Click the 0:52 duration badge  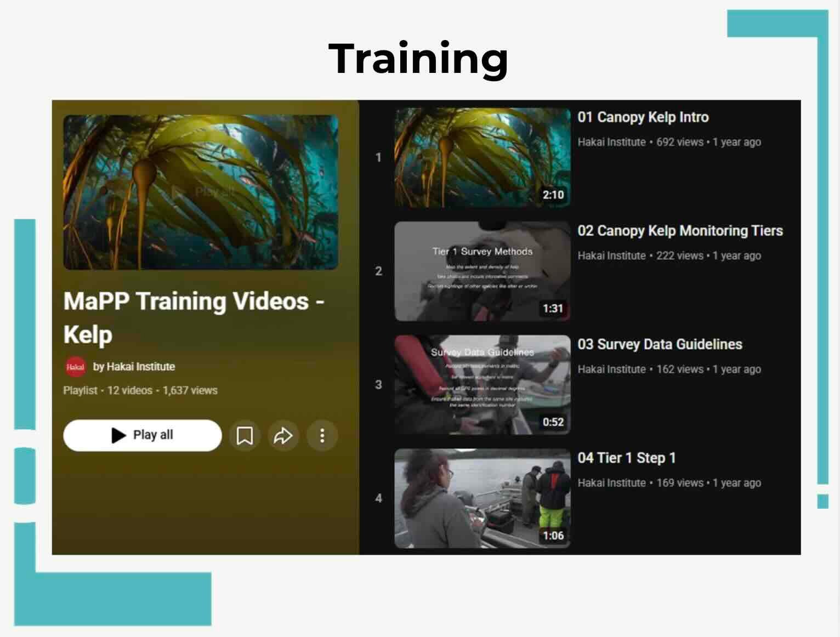coord(553,422)
